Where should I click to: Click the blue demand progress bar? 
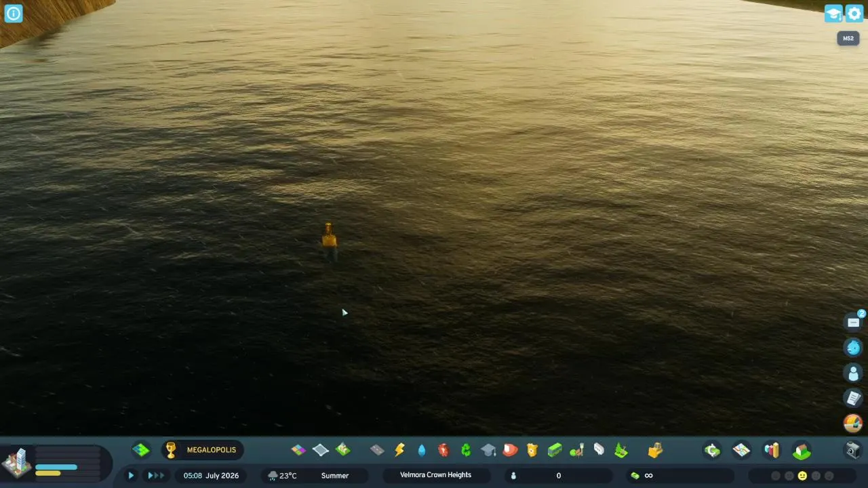click(56, 467)
